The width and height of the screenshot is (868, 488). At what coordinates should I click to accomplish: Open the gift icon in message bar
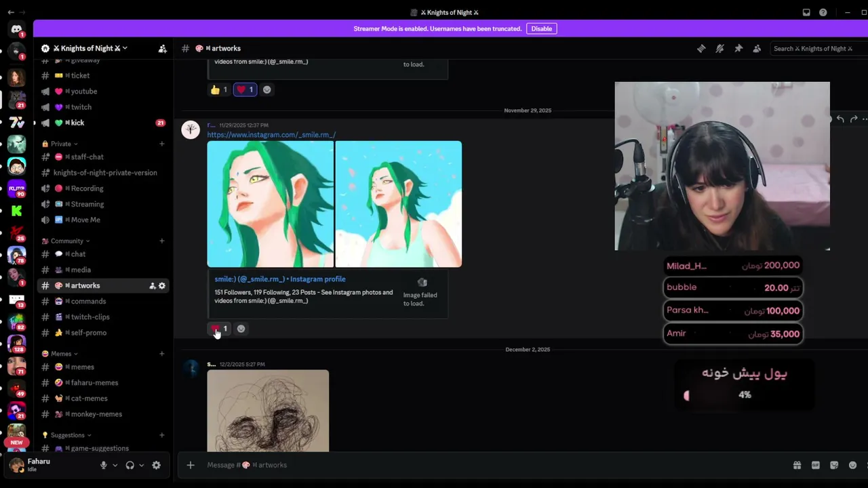797,465
